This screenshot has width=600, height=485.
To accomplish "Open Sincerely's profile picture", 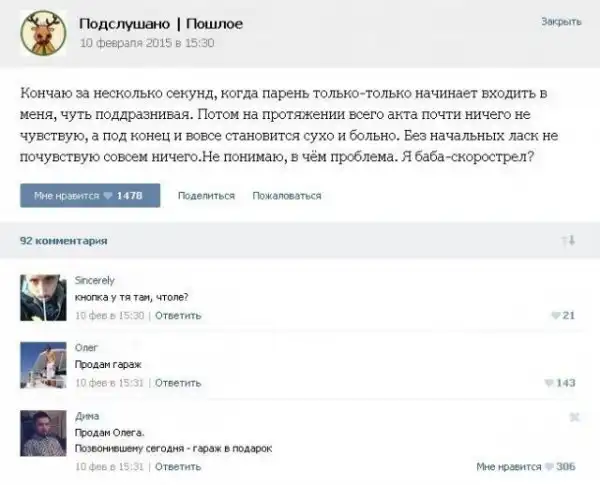I will [43, 297].
